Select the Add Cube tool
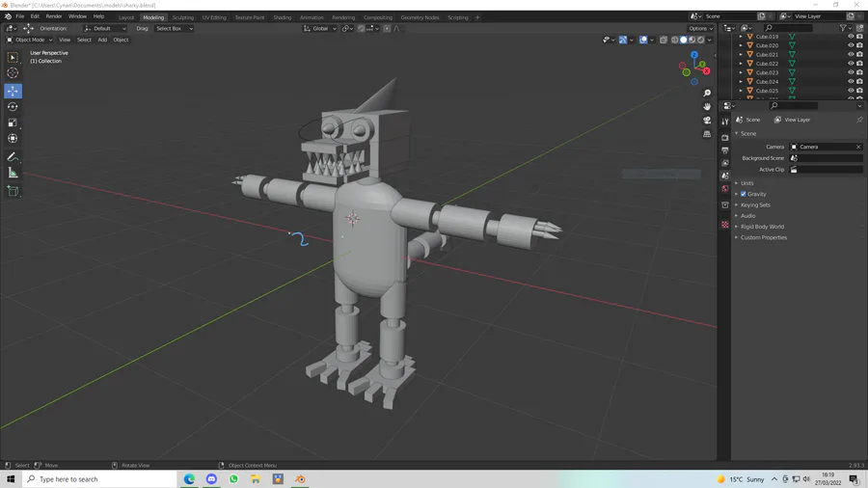The height and width of the screenshot is (488, 868). [x=13, y=191]
